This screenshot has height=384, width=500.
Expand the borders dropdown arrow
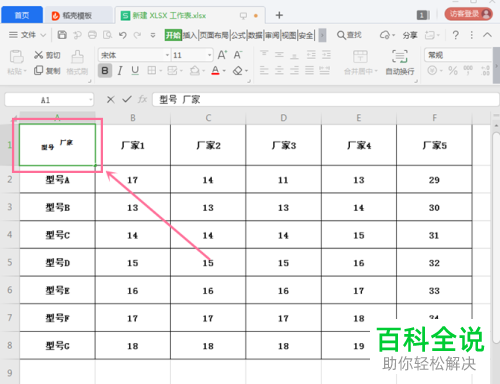coord(160,71)
